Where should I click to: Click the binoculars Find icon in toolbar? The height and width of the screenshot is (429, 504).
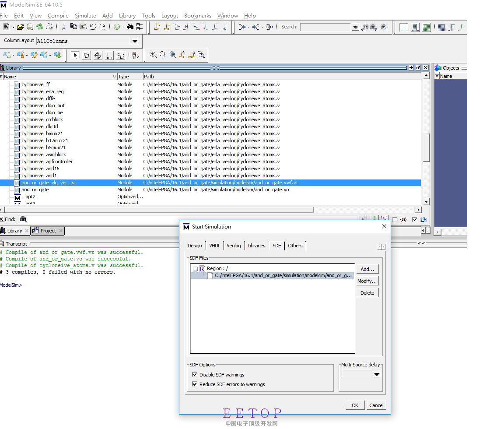pos(130,27)
